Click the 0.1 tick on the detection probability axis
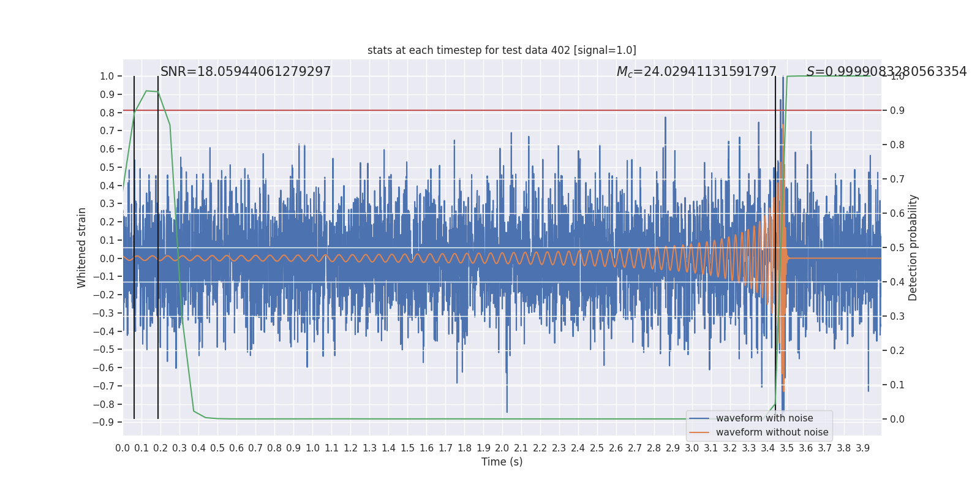 (897, 385)
